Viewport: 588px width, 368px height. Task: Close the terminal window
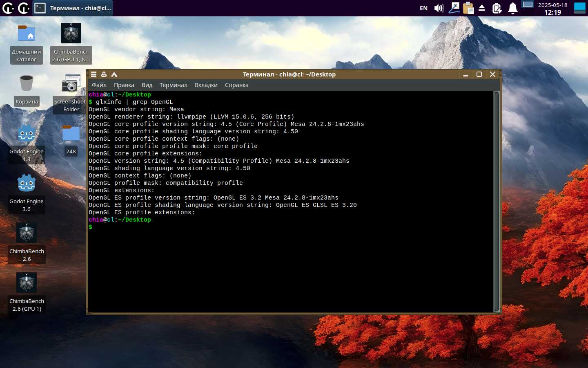point(492,74)
